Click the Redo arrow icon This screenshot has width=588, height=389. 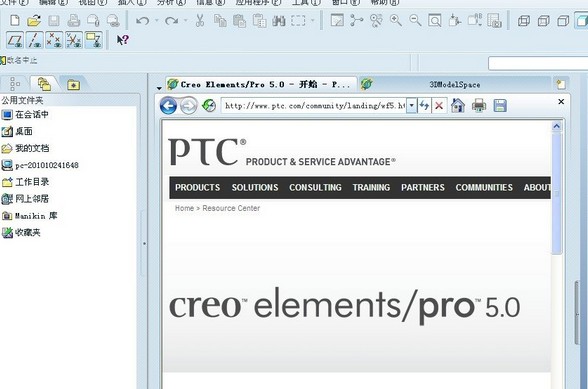[x=171, y=20]
